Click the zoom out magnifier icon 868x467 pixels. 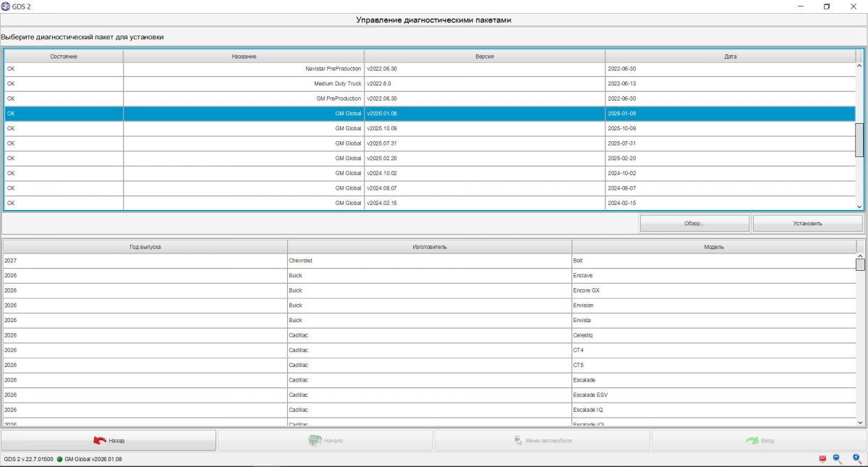pyautogui.click(x=838, y=458)
